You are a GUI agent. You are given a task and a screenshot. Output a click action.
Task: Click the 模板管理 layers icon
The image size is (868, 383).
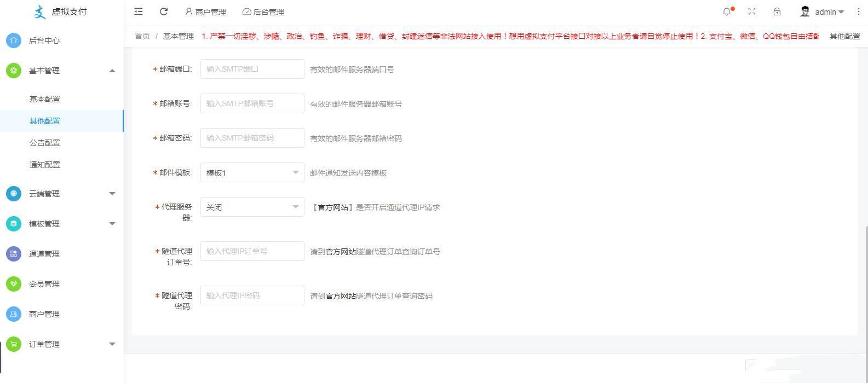pos(14,224)
